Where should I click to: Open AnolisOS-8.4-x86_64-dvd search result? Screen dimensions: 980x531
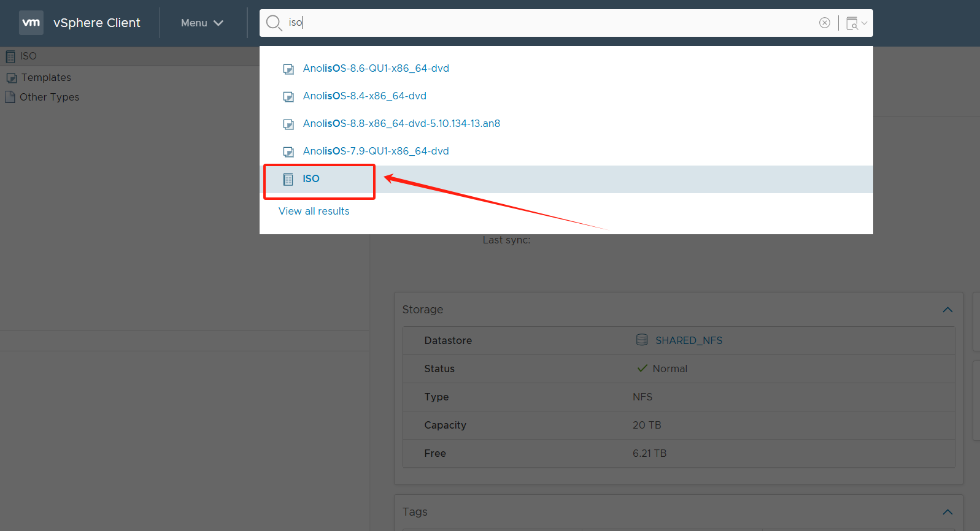coord(365,96)
